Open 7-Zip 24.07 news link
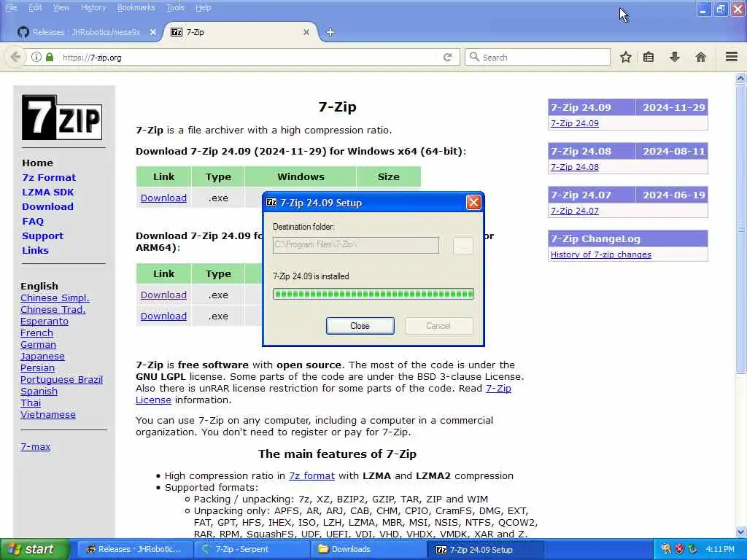747x560 pixels. [x=575, y=211]
